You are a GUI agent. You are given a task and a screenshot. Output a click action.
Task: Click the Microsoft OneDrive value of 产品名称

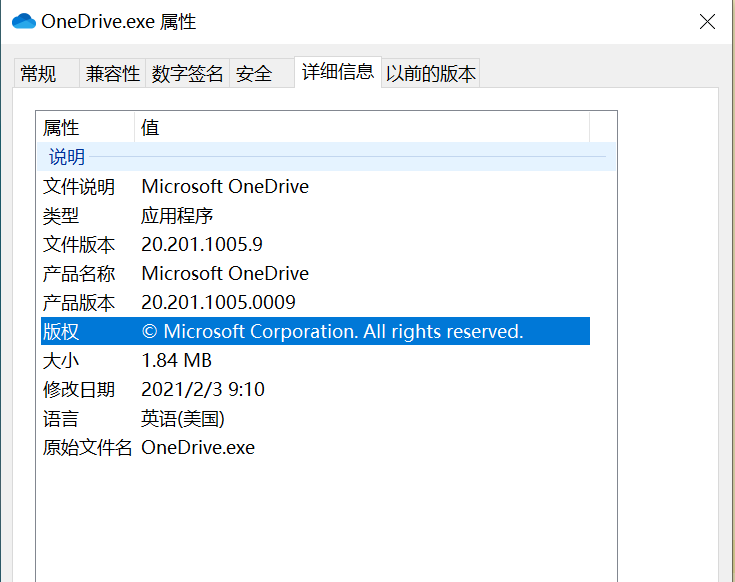[225, 274]
